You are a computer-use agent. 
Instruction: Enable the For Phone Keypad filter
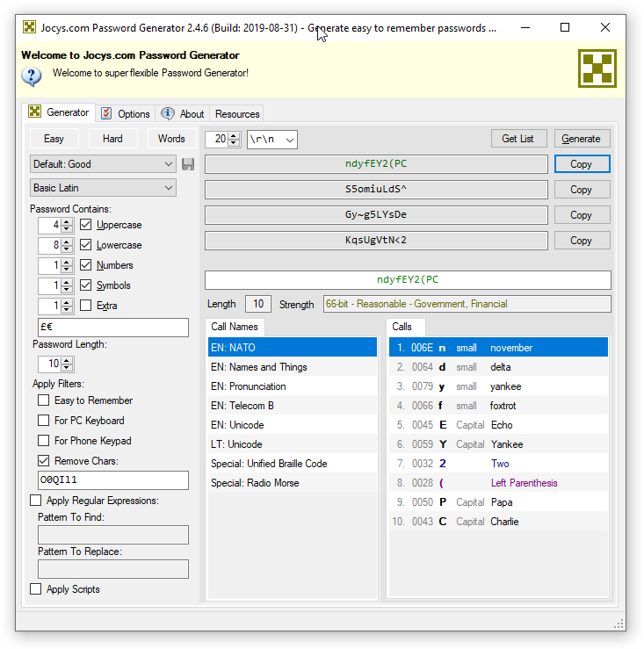(43, 441)
